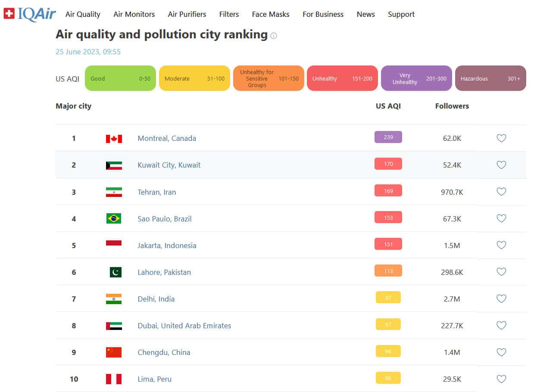Click the Peru flag next to Lima
This screenshot has height=392, width=537.
[114, 379]
